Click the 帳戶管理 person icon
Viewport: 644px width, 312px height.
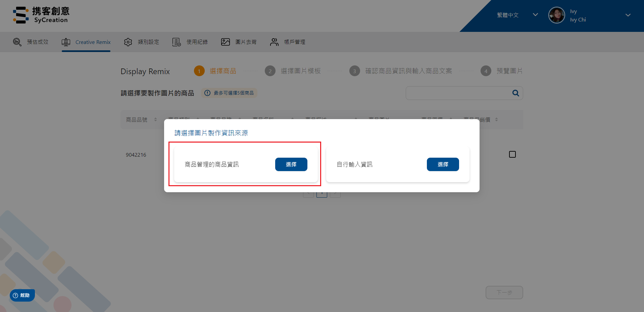pos(274,42)
